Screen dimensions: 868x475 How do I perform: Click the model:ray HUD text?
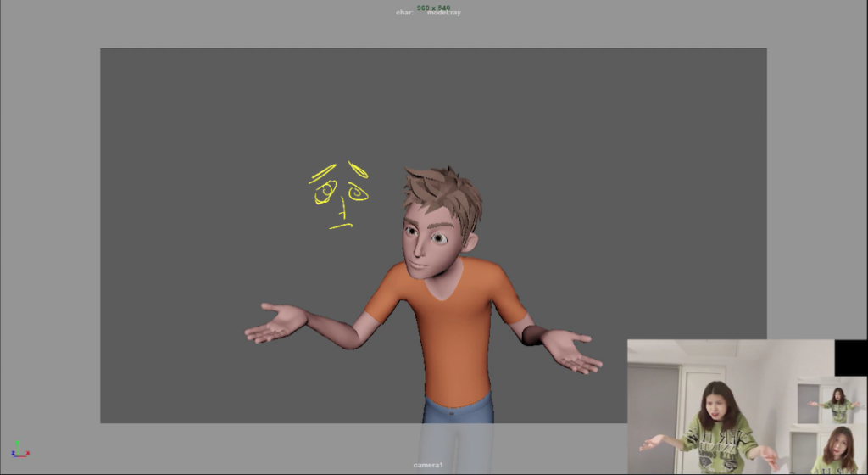point(444,13)
